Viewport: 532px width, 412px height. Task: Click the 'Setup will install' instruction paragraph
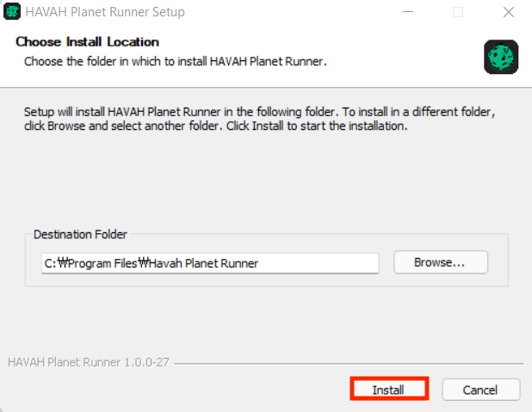tap(260, 119)
